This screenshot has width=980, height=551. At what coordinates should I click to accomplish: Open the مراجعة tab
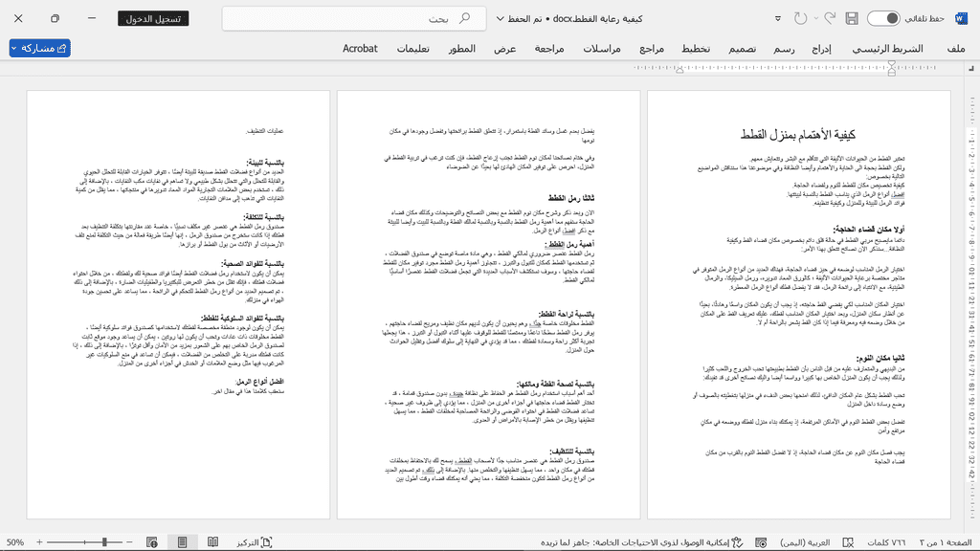click(x=549, y=49)
